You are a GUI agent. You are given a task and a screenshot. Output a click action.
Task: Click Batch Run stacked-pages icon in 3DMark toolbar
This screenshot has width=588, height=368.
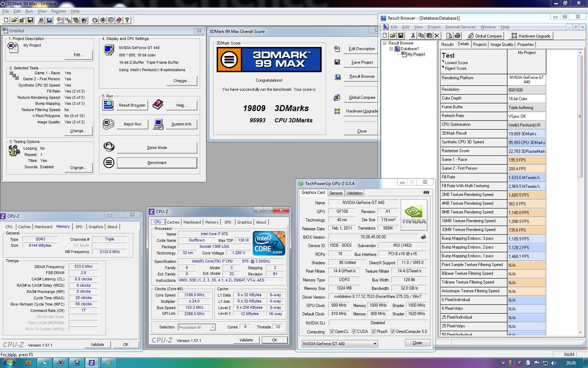(x=111, y=20)
